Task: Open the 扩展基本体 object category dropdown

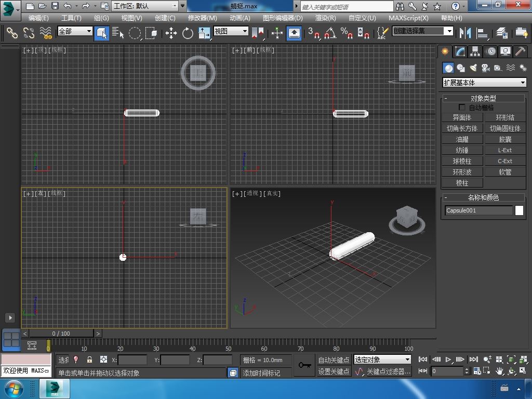Action: 484,83
